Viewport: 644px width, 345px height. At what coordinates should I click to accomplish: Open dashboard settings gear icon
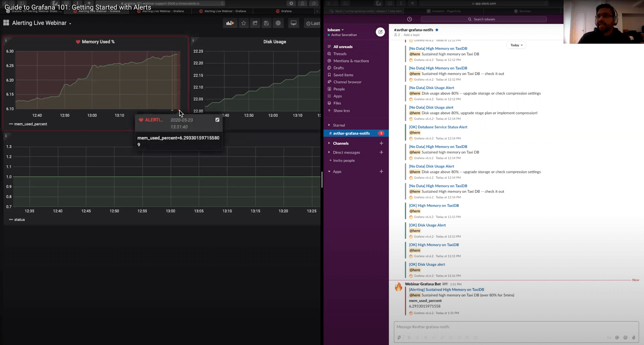coord(278,23)
